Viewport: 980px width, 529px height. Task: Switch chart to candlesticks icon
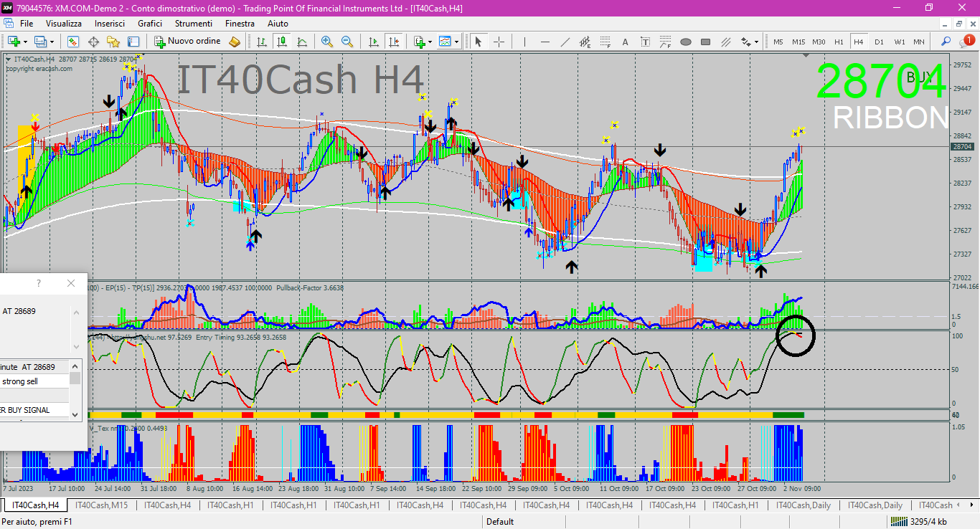click(x=282, y=42)
